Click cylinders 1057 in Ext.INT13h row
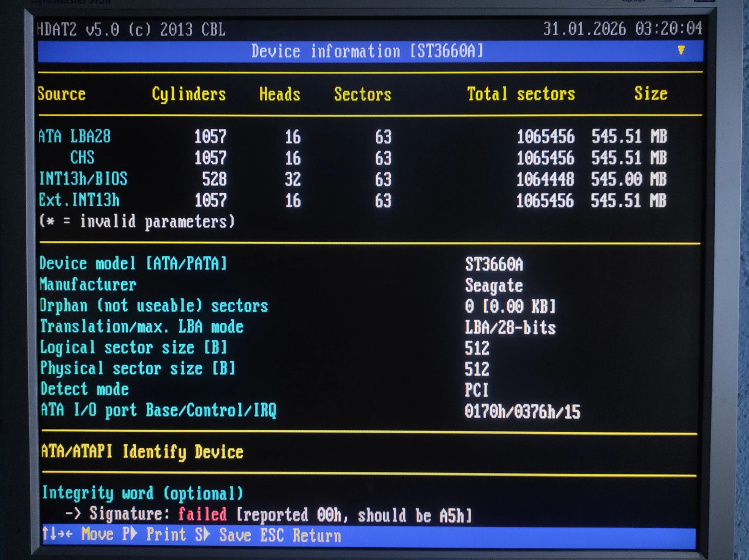Image resolution: width=749 pixels, height=560 pixels. (x=210, y=200)
